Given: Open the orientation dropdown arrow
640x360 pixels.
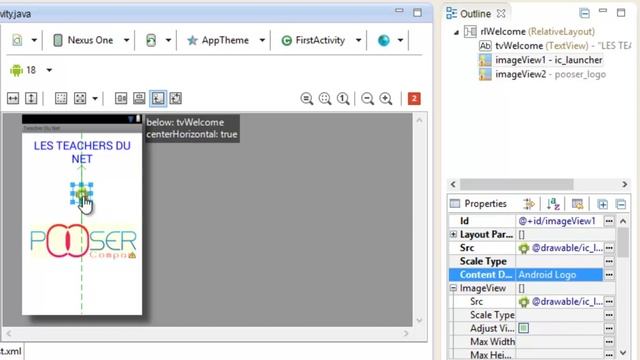Looking at the screenshot, I should [168, 40].
